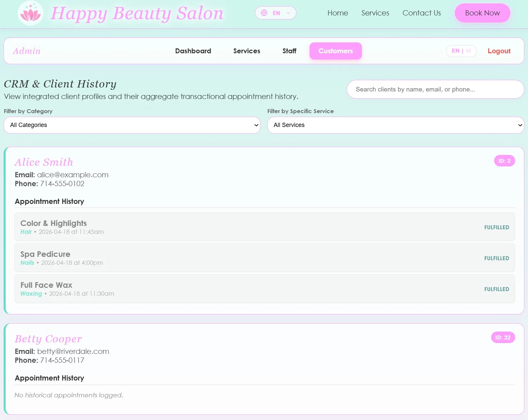Click phone 714-555-0102
Viewport: 528px width, 420px height.
click(62, 184)
